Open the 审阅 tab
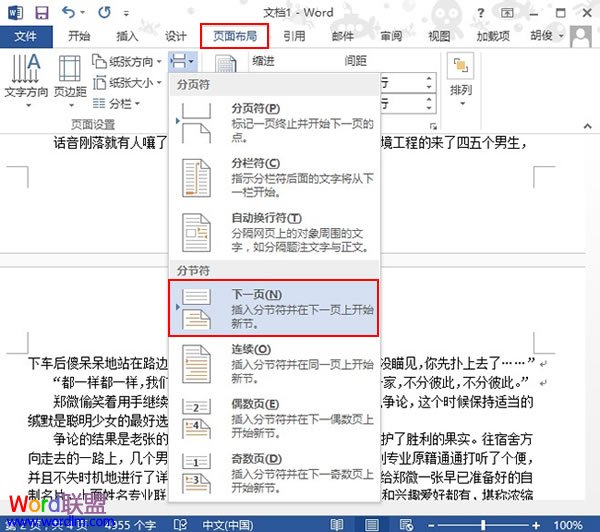Image resolution: width=600 pixels, height=532 pixels. (391, 36)
